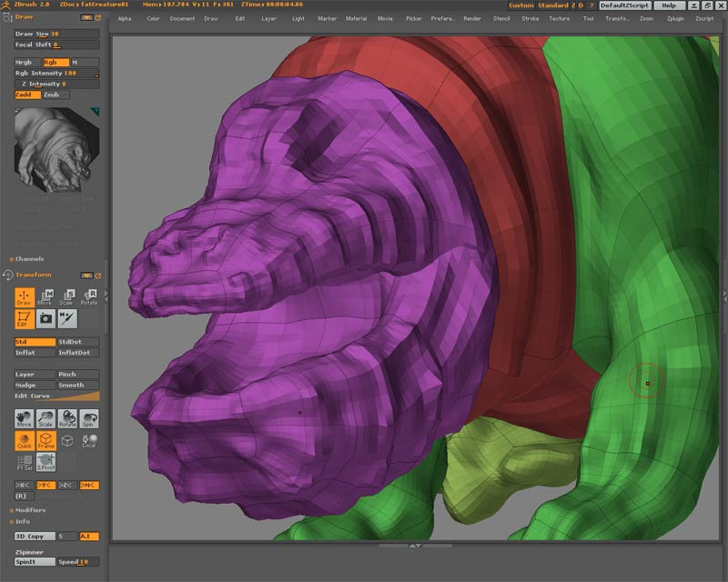Click the DefaultZScript button
Image resolution: width=728 pixels, height=582 pixels.
click(x=624, y=5)
